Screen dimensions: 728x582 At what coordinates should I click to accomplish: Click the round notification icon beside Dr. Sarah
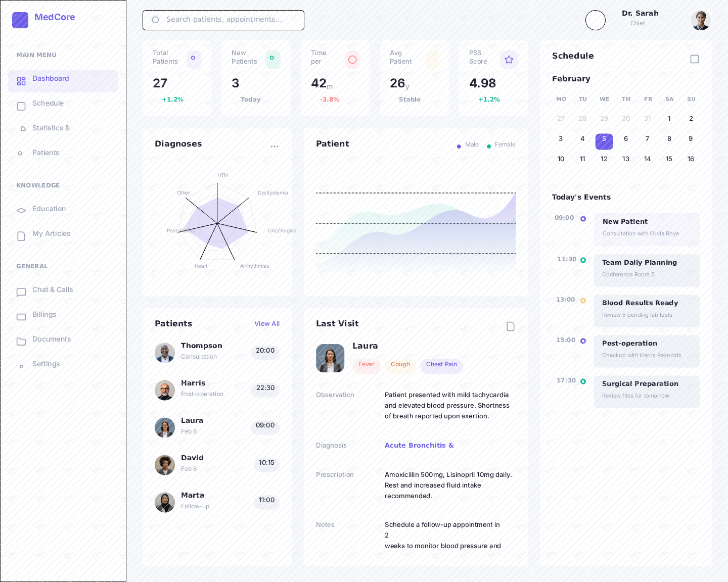tap(595, 20)
